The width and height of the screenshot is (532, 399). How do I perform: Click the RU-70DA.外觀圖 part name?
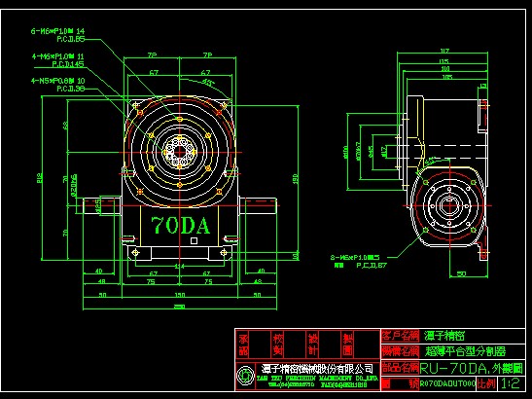pyautogui.click(x=472, y=368)
